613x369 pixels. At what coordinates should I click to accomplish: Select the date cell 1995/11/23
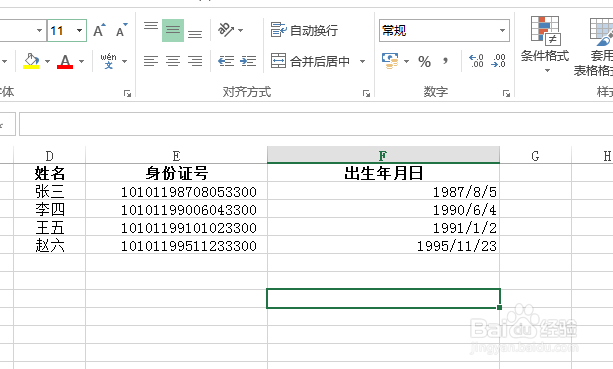383,245
